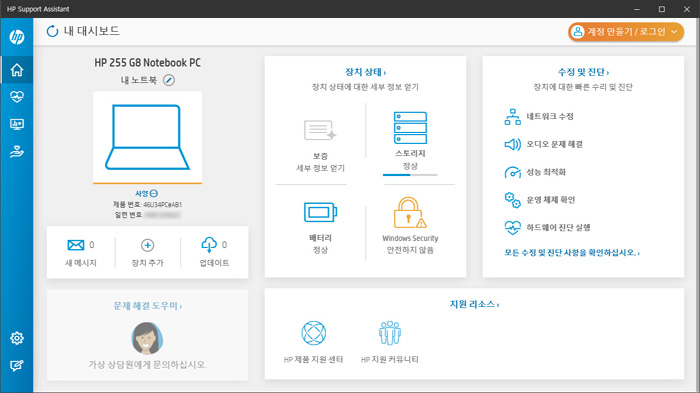Edit the 내 노트북 nickname pencil icon
The height and width of the screenshot is (393, 700).
(169, 80)
